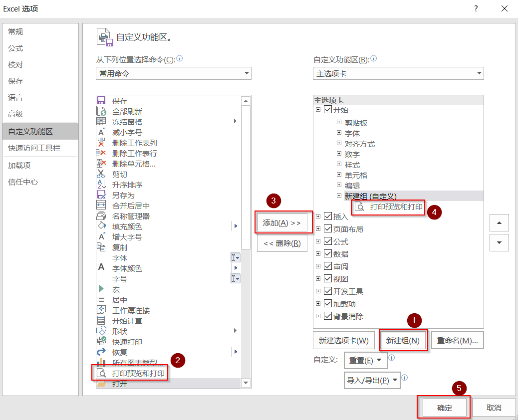Click the 开始计算 calculator icon

pos(101,320)
